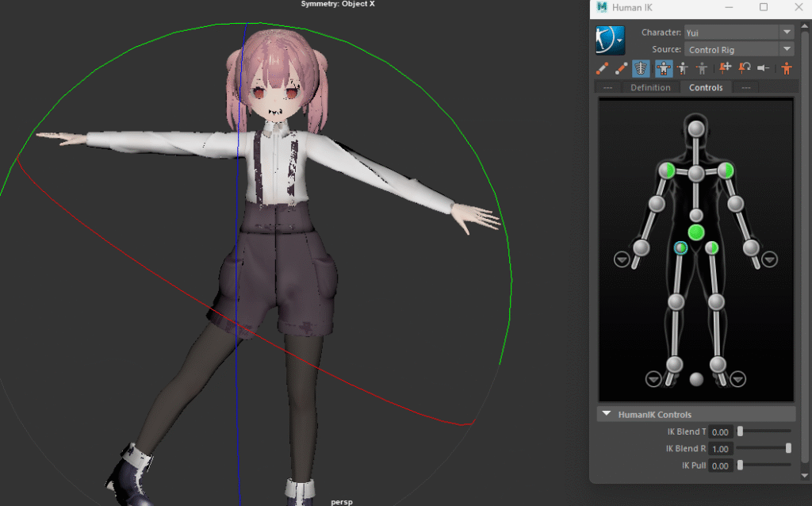
Task: Select the green shoulder effector on screen-right
Action: [x=726, y=171]
